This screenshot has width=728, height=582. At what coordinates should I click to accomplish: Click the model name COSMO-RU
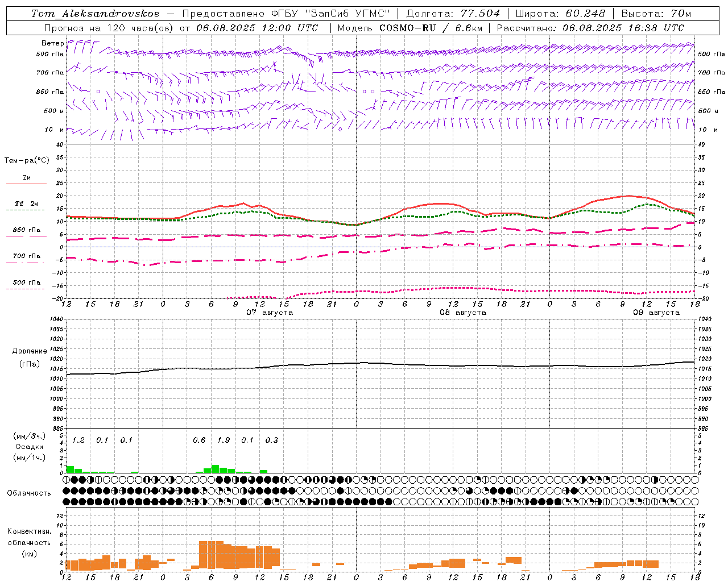tap(407, 28)
